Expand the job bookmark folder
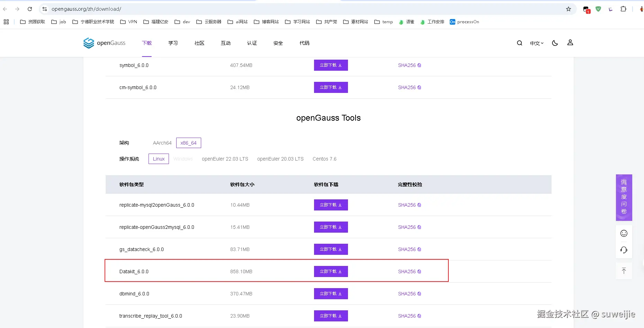Image resolution: width=644 pixels, height=328 pixels. coord(59,22)
